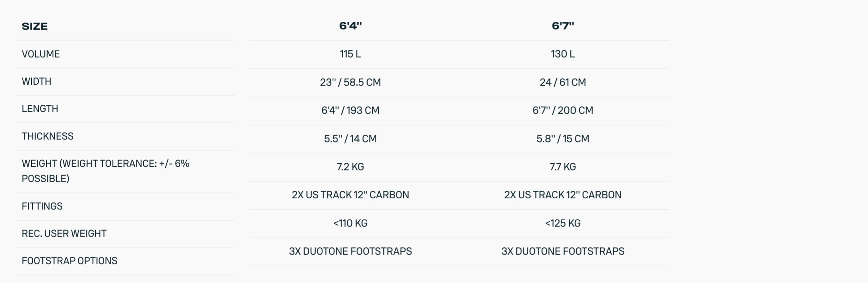The image size is (868, 283).
Task: Select the 6'7" size column header
Action: (563, 26)
